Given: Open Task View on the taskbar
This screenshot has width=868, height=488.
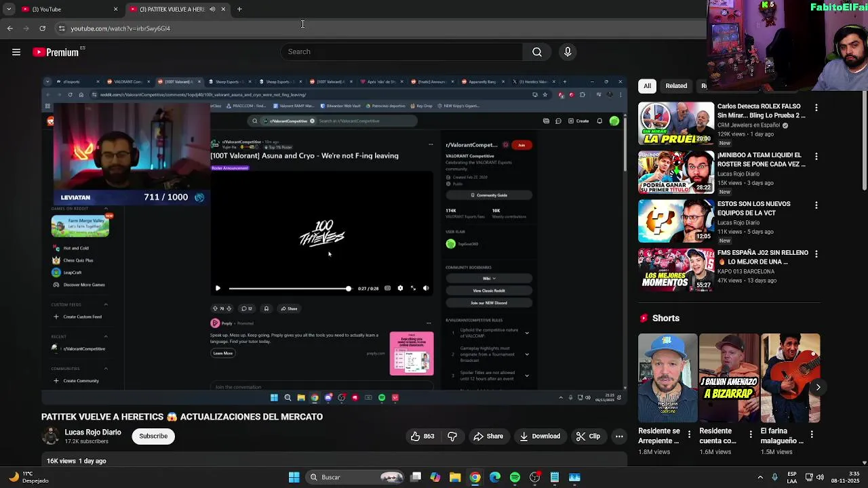Looking at the screenshot, I should tap(416, 477).
